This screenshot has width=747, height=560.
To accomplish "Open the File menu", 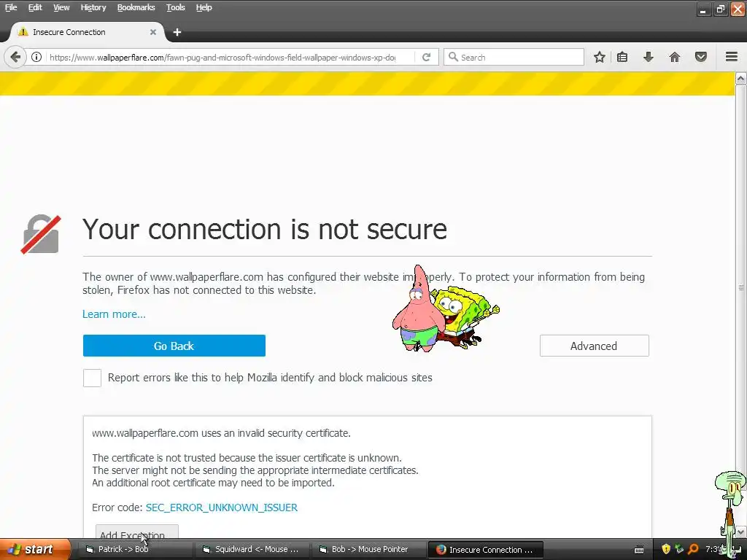I will 11,7.
